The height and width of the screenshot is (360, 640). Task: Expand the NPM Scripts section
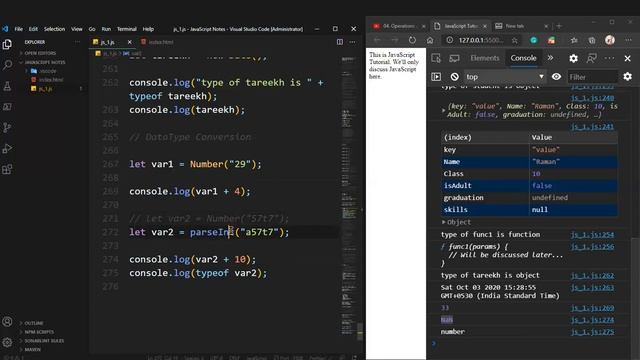click(39, 332)
